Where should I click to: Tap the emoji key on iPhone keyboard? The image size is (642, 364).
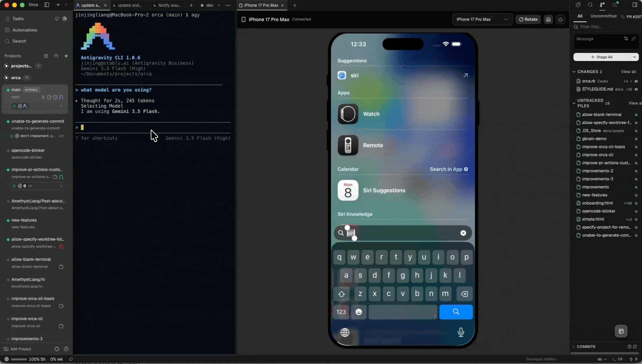tap(359, 312)
